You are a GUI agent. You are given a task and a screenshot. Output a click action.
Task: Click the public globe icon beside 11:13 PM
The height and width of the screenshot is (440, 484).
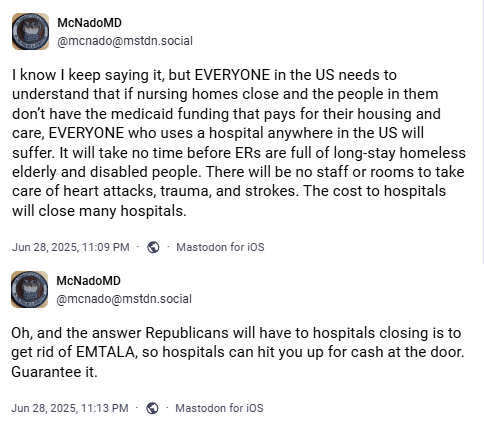[x=152, y=408]
